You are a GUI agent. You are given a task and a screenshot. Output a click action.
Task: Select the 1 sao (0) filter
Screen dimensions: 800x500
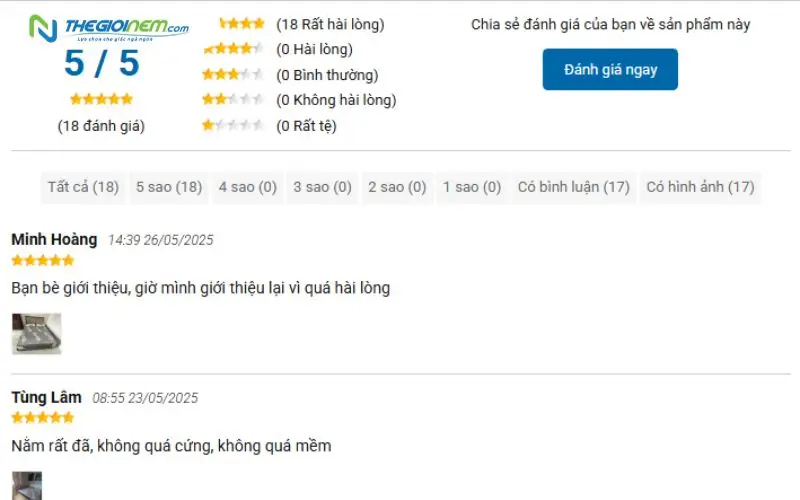(472, 187)
